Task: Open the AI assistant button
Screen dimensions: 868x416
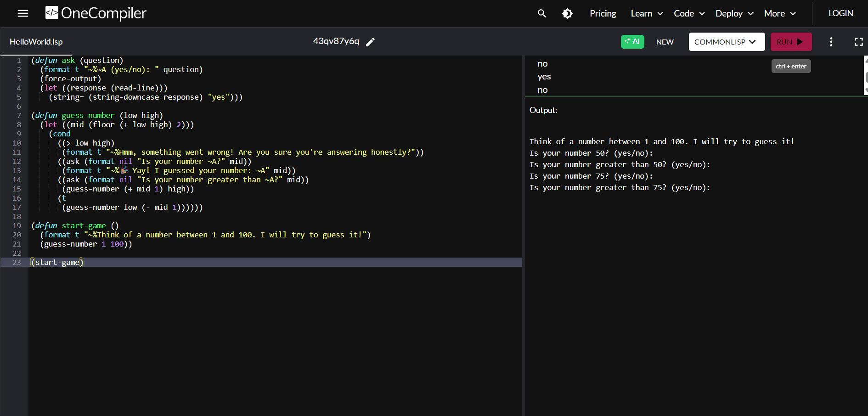Action: coord(632,42)
